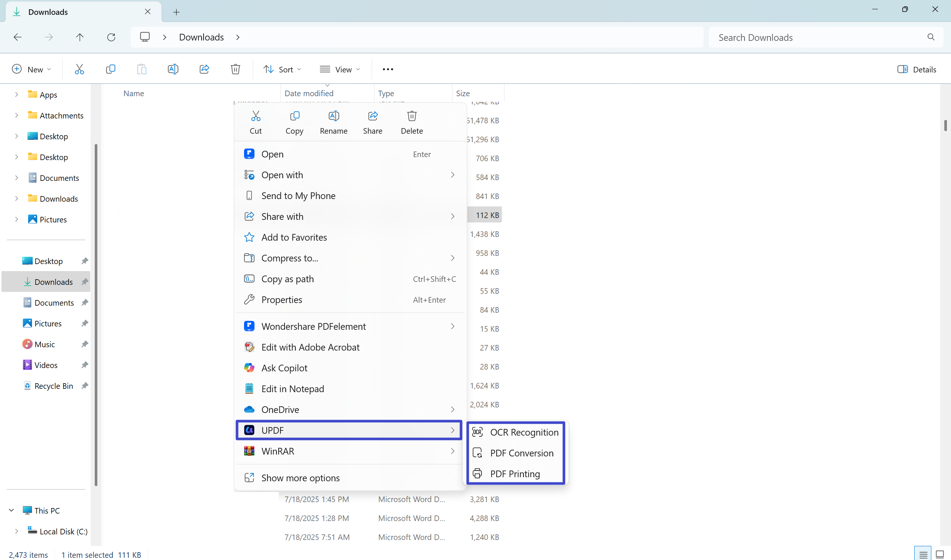951x560 pixels.
Task: Refresh the Downloads folder
Action: point(111,37)
